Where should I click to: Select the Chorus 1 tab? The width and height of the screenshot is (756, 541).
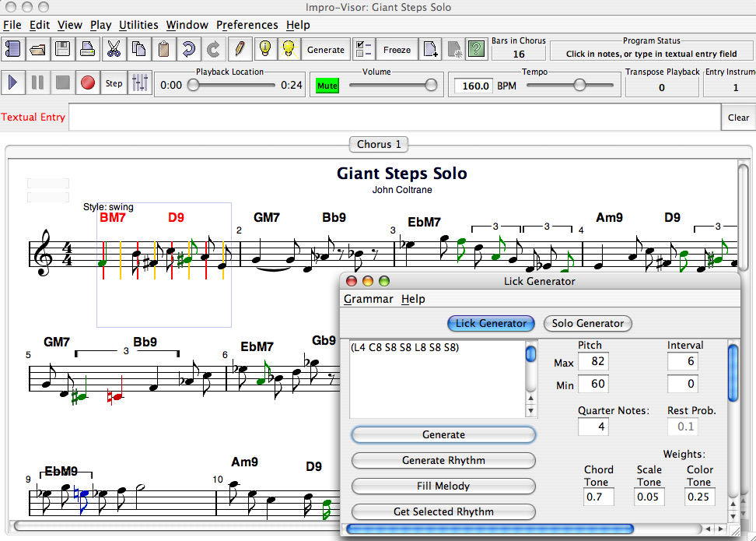379,144
